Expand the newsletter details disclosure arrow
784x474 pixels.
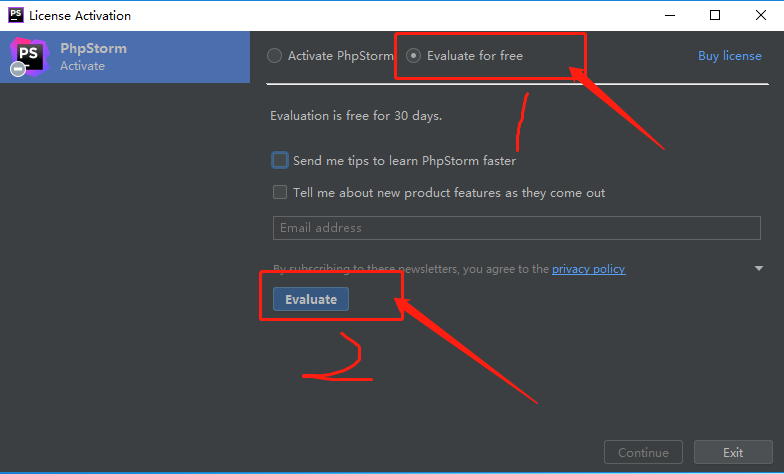pos(758,268)
